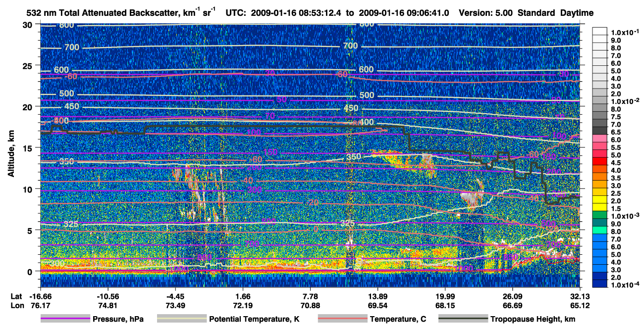This screenshot has width=644, height=330.
Task: Select latitude value 32.13
Action: (x=580, y=296)
